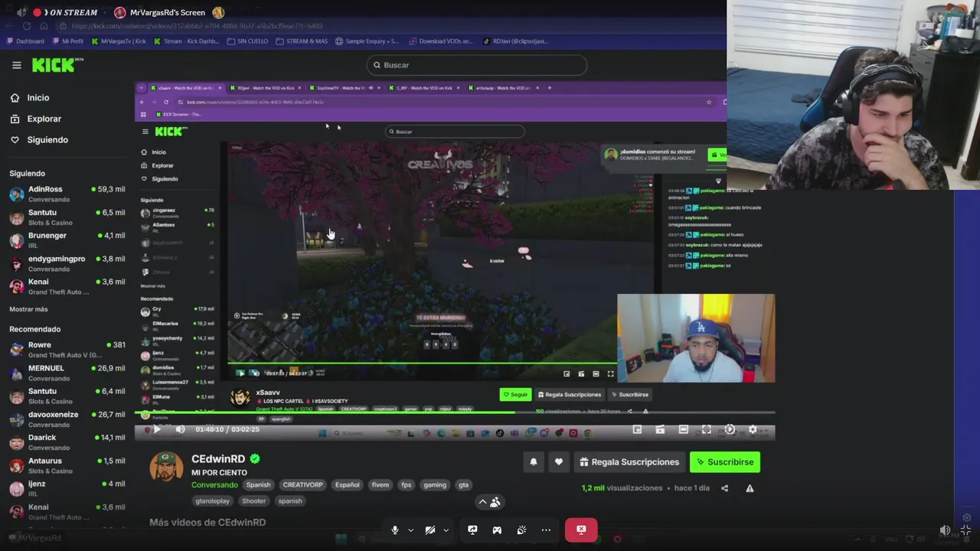Click share screen icon in call toolbar

[472, 530]
